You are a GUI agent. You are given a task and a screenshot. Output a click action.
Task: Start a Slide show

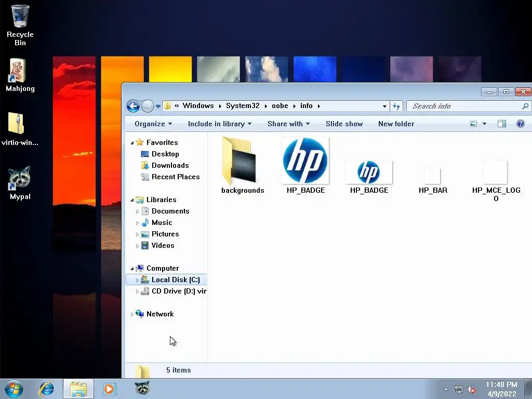pos(344,124)
